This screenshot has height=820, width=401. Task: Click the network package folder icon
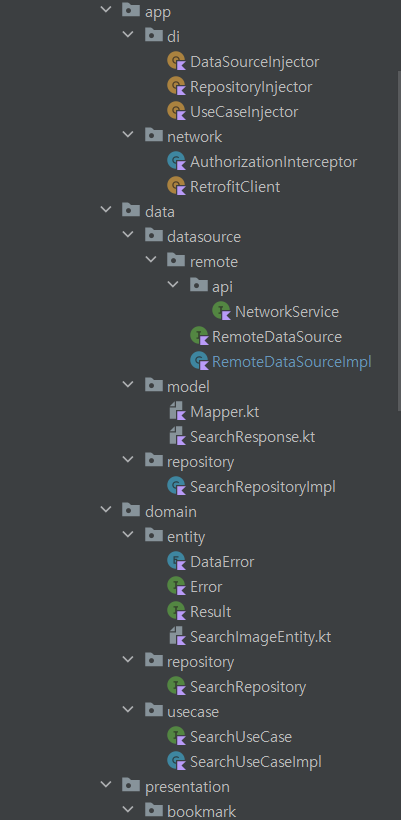point(153,136)
